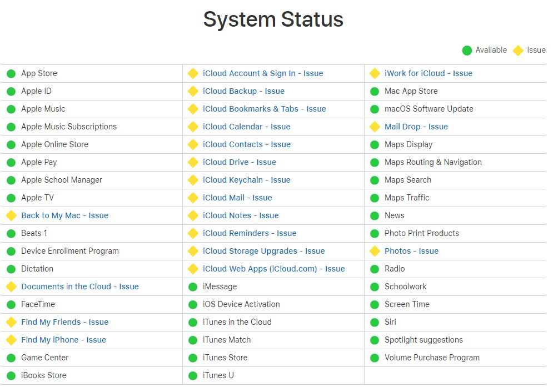Viewport: 553px width, 392px height.
Task: Open the iCloud Reminders issue link
Action: tap(250, 233)
